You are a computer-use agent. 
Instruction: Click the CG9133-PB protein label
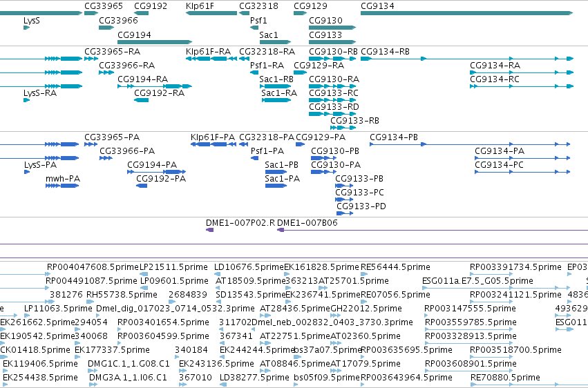[x=359, y=179]
